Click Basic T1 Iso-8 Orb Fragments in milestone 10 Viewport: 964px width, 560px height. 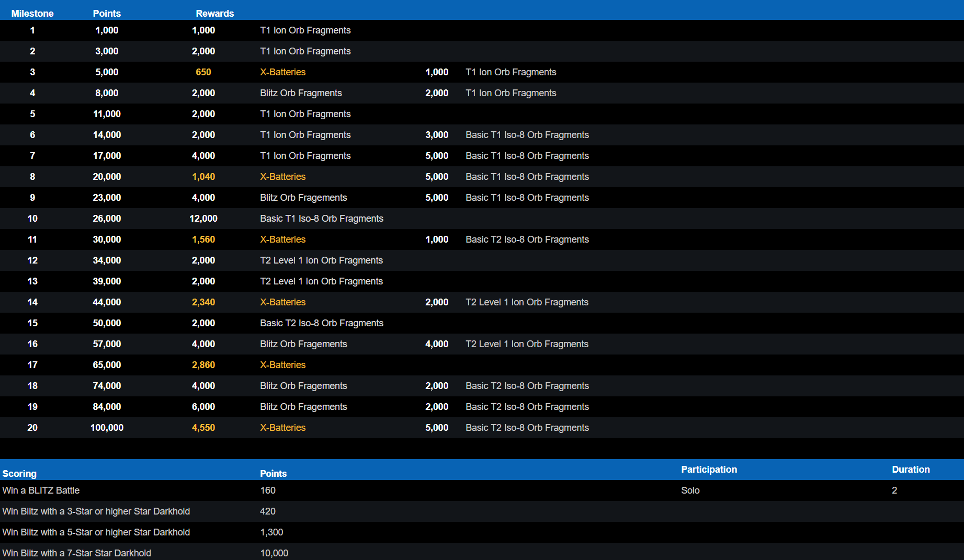[x=322, y=219]
